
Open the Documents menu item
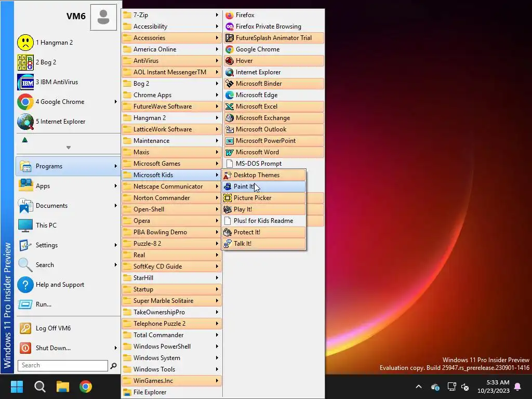tap(68, 206)
